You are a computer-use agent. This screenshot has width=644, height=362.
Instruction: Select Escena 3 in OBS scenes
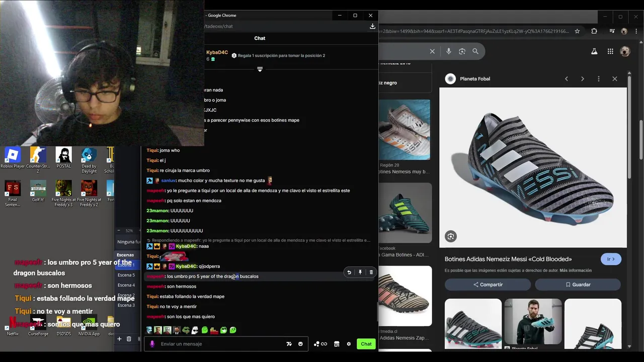126,305
